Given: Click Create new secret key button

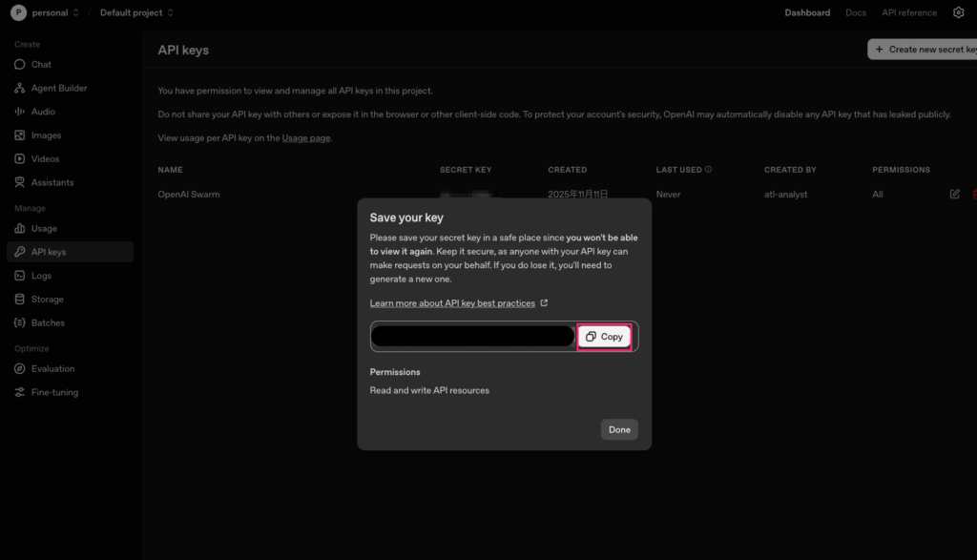Looking at the screenshot, I should point(924,50).
